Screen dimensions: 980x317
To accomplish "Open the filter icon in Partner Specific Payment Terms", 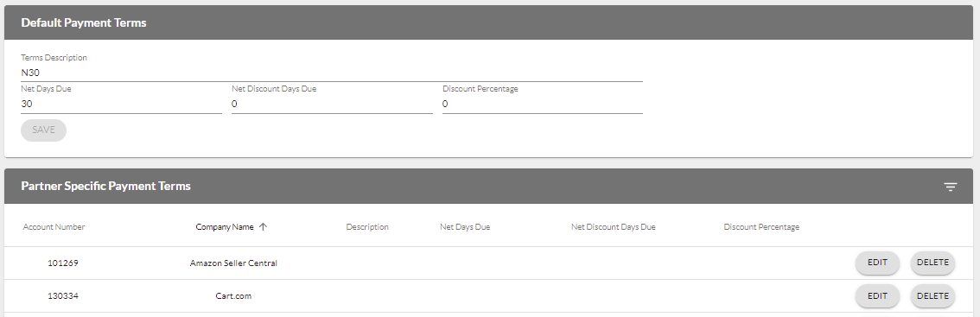I will tap(950, 187).
